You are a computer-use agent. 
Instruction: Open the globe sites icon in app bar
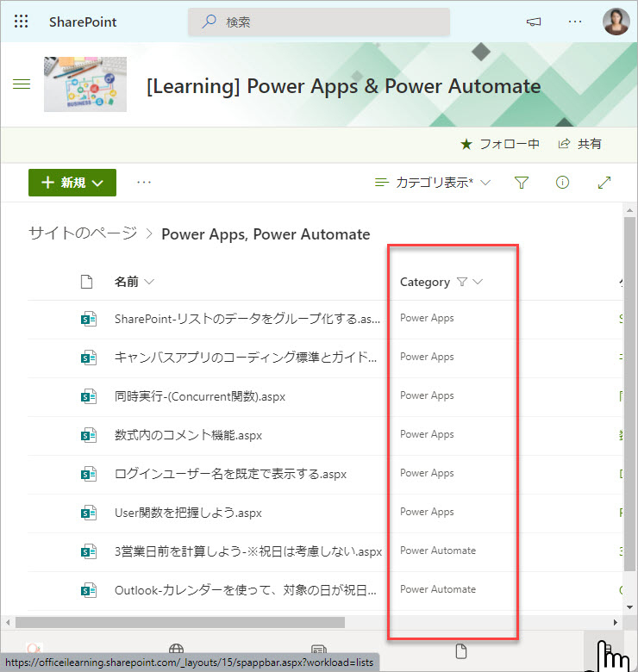tap(176, 649)
